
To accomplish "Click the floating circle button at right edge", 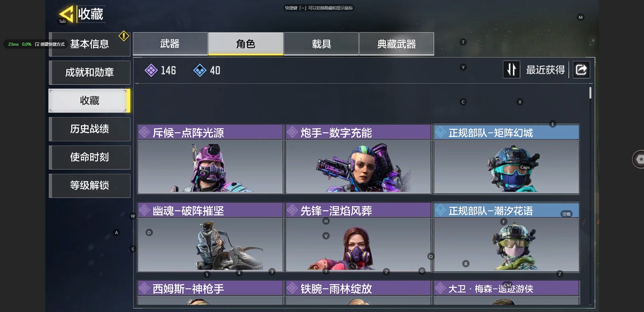I will [x=638, y=159].
